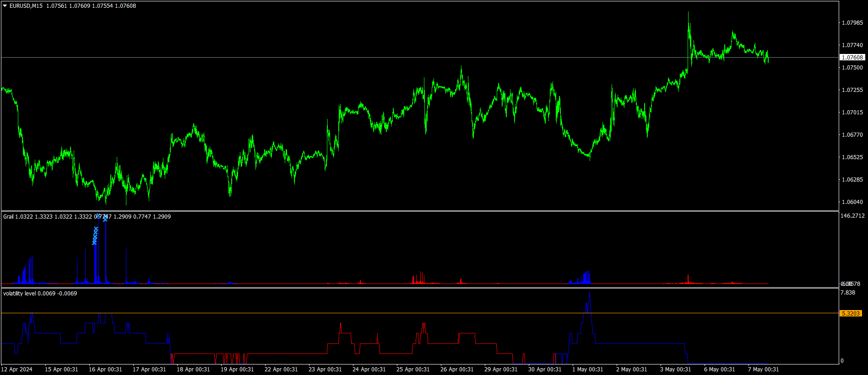Click the 1.06525 price axis label

point(852,157)
